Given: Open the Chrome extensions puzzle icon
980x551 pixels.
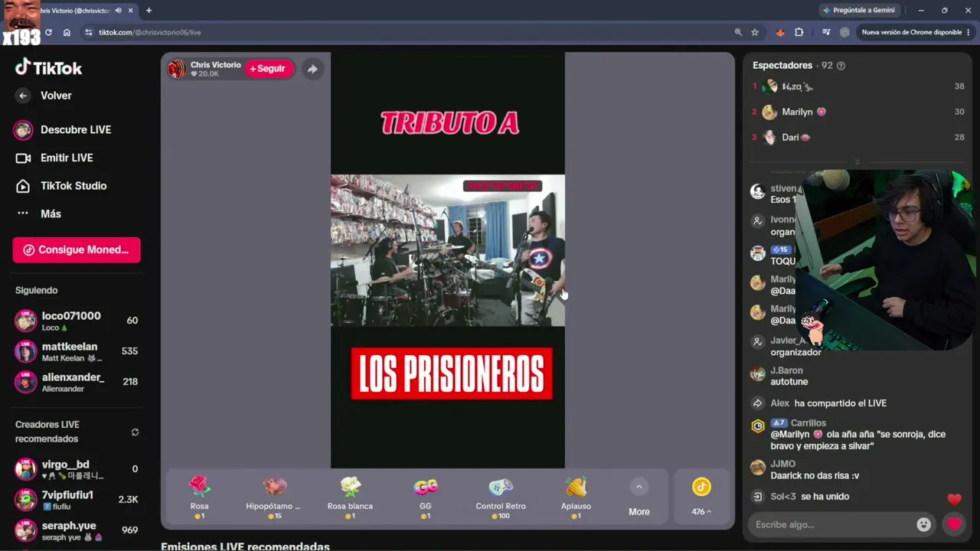Looking at the screenshot, I should point(799,32).
